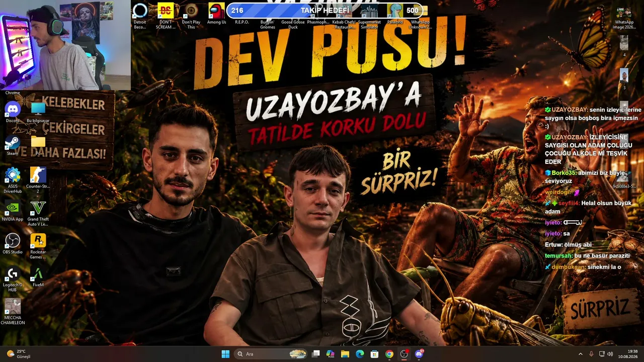Show hidden system tray icons
The height and width of the screenshot is (362, 644).
580,354
